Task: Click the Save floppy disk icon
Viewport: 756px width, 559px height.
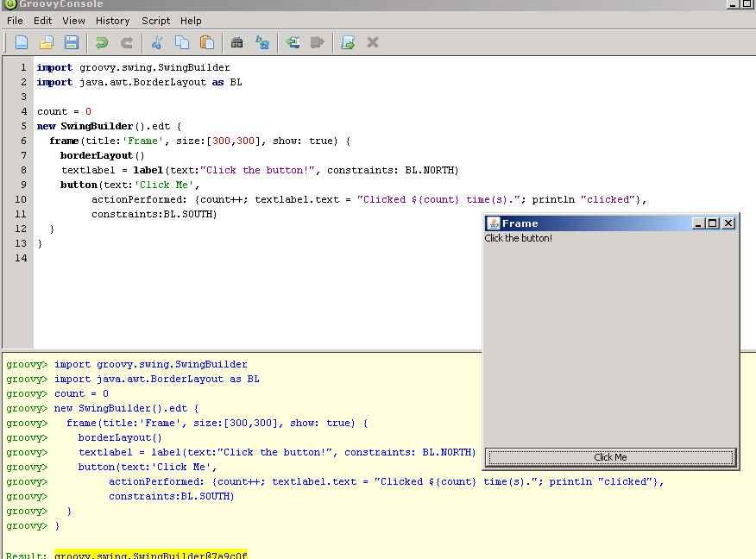Action: [x=72, y=43]
